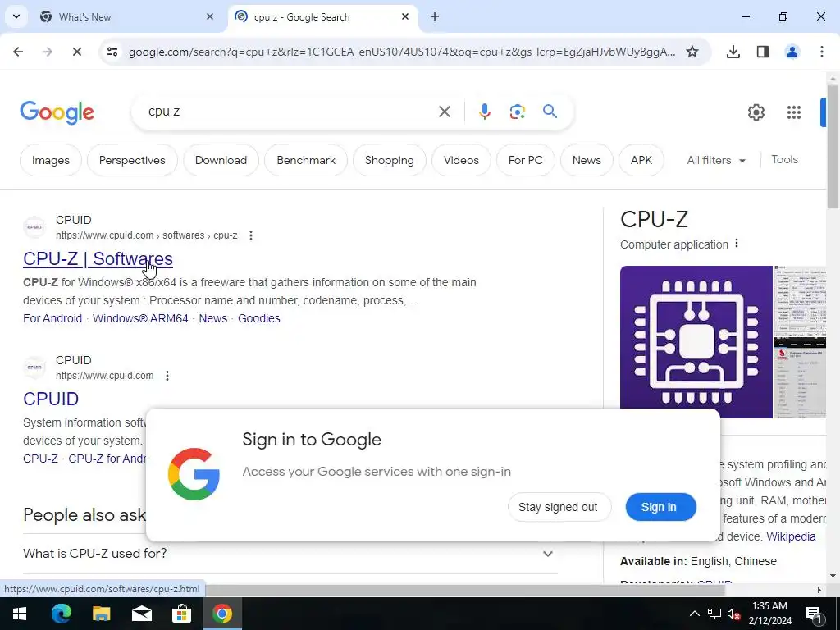Viewport: 840px width, 630px height.
Task: Open the tab search chevron in Chrome
Action: (16, 16)
